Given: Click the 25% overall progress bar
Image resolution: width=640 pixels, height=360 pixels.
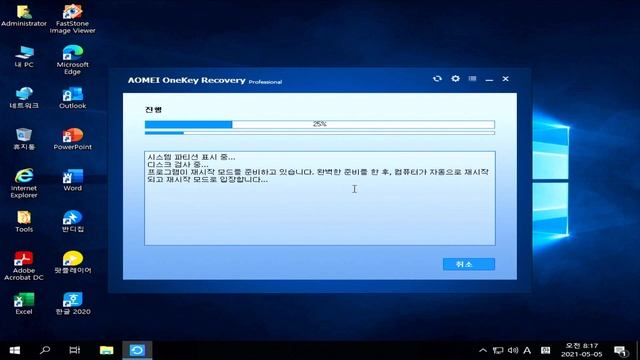Looking at the screenshot, I should tap(320, 124).
